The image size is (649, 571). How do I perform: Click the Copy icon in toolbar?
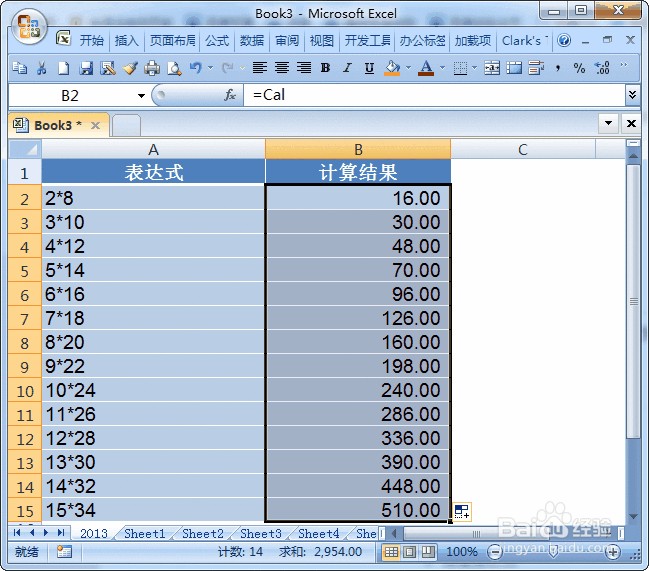[x=19, y=67]
